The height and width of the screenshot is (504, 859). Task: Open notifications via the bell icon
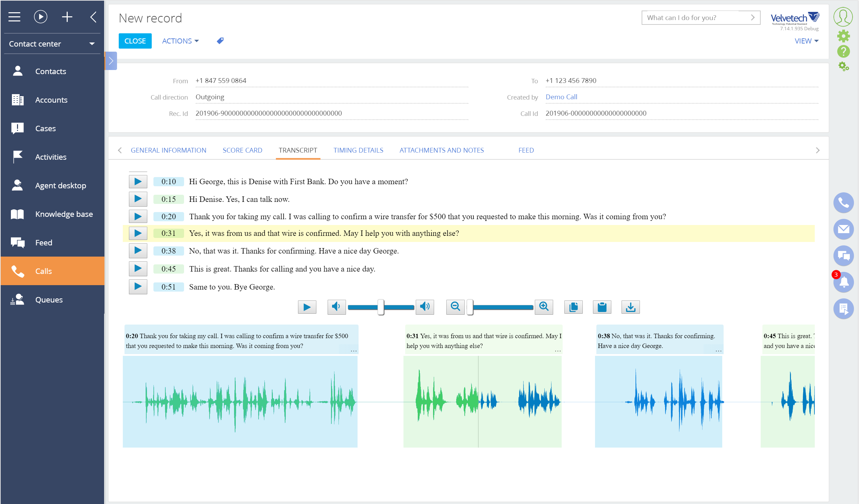pos(843,282)
